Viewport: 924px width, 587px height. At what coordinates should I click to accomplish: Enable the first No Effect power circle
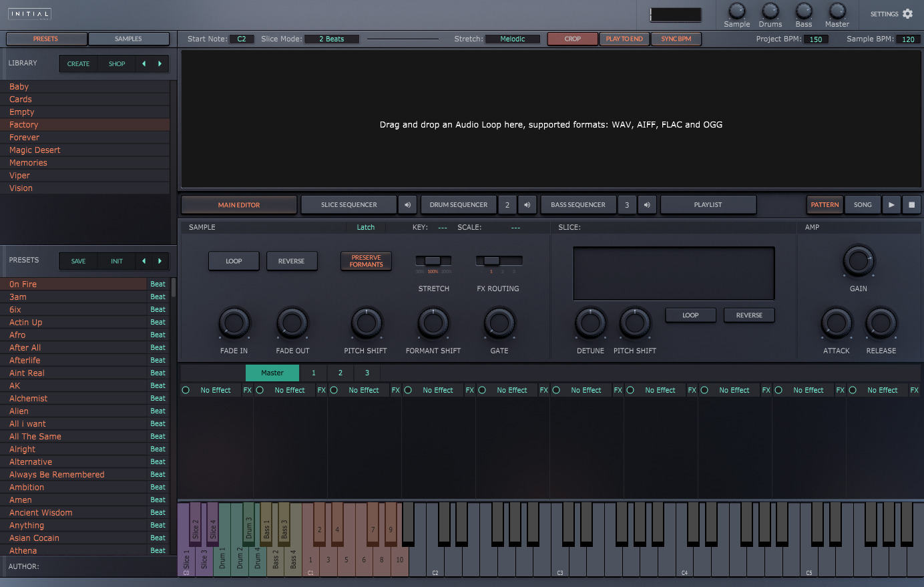[x=186, y=390]
